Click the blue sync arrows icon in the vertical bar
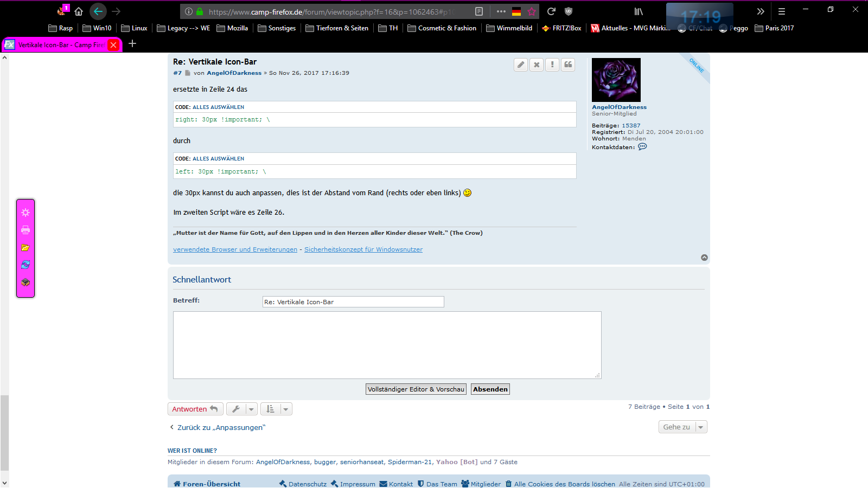 tap(25, 265)
